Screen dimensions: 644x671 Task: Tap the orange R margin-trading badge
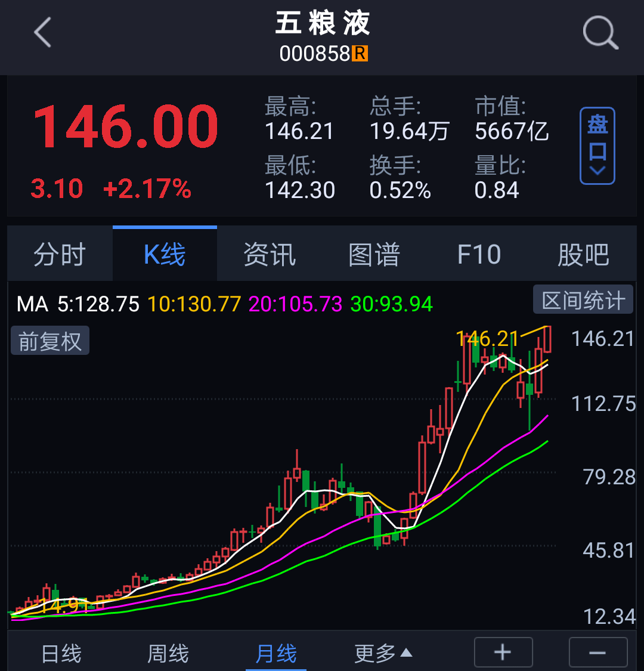pyautogui.click(x=360, y=54)
